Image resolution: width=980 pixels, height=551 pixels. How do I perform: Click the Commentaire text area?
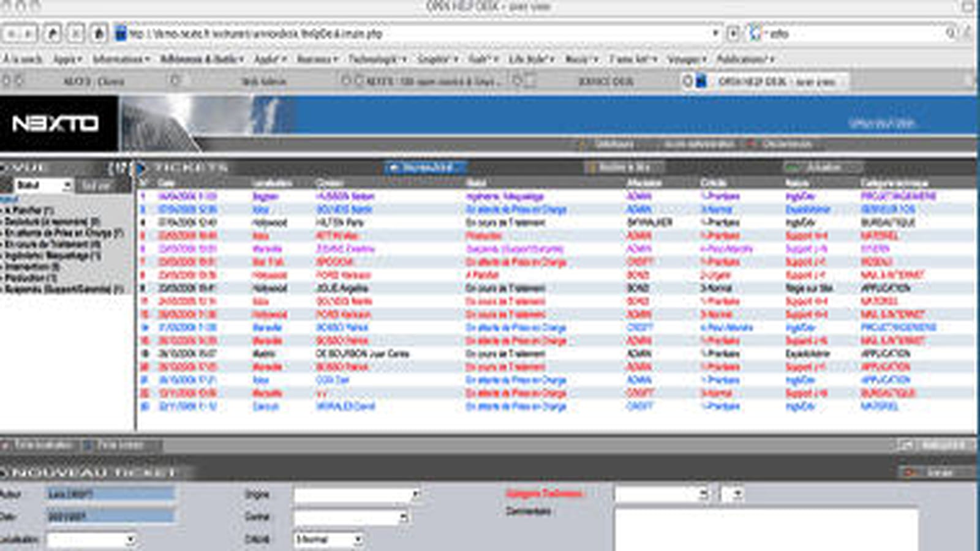pyautogui.click(x=766, y=530)
